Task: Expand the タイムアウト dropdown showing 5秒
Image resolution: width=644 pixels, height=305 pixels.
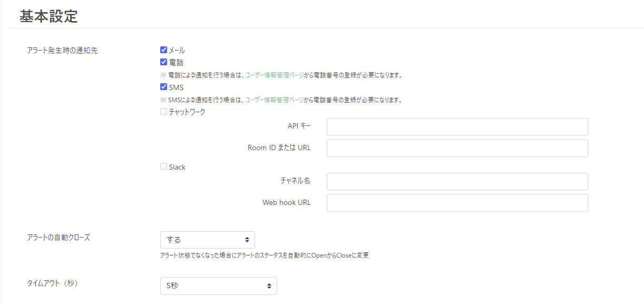Action: (x=218, y=286)
